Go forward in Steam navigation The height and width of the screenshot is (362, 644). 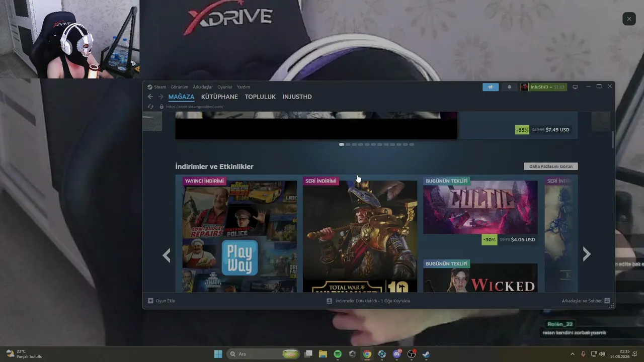(x=161, y=97)
